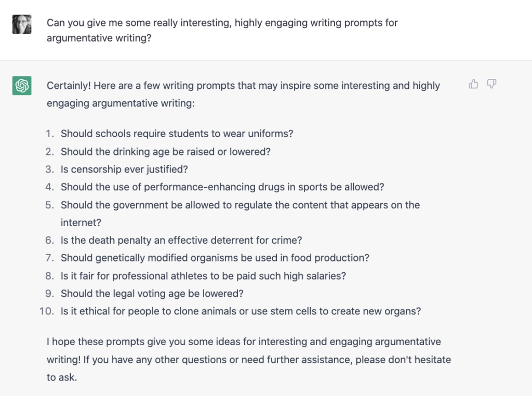This screenshot has height=396, width=532.
Task: Click the green ChatGPT logo avatar
Action: 22,86
